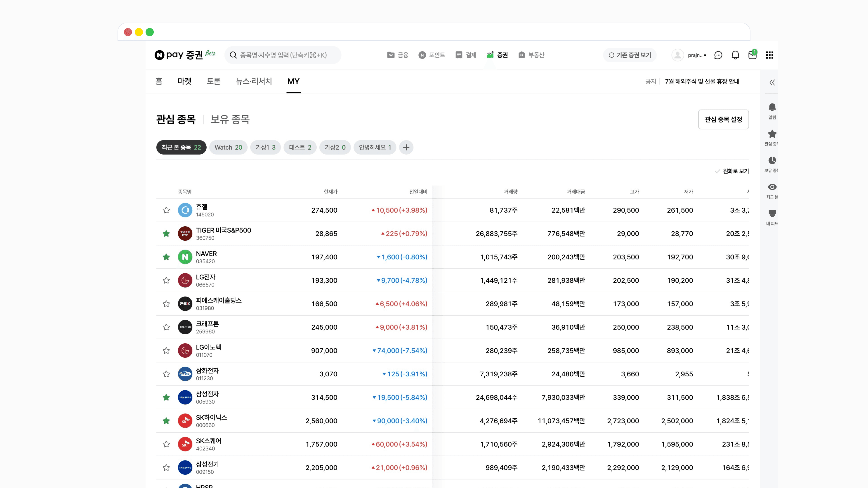Open the notifications bell in header

pyautogui.click(x=735, y=55)
